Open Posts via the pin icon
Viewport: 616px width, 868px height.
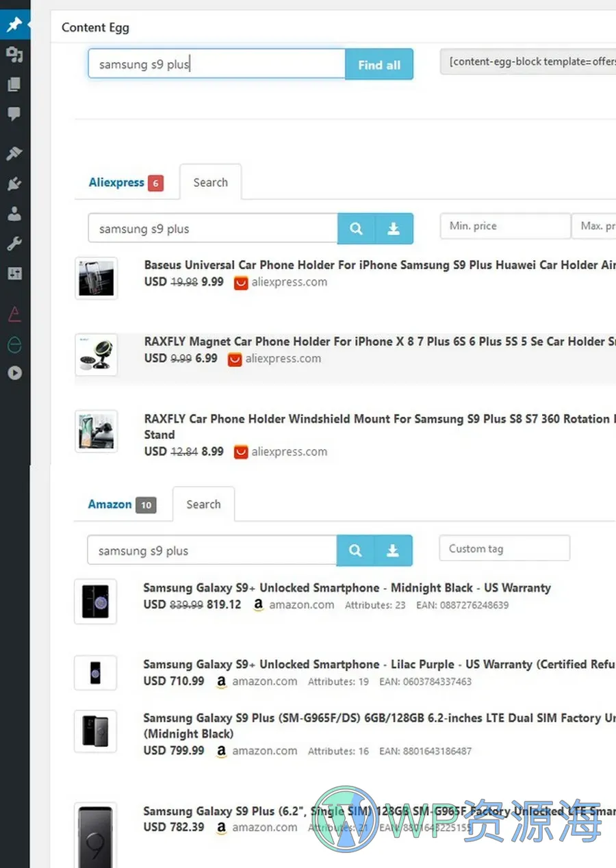[14, 25]
